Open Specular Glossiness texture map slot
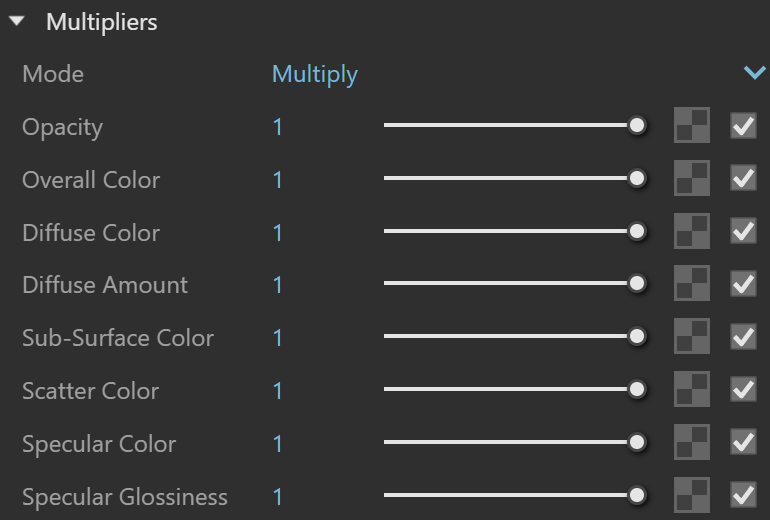 691,495
